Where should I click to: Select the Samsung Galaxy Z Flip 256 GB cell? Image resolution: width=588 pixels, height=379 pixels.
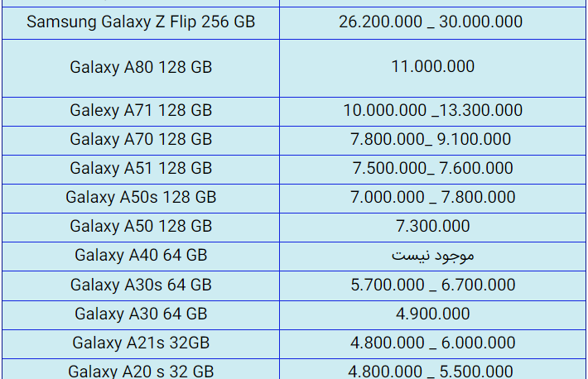tap(141, 22)
